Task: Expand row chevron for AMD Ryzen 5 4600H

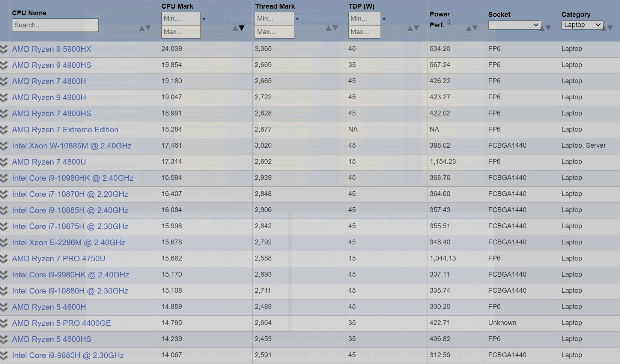Action: [x=4, y=307]
